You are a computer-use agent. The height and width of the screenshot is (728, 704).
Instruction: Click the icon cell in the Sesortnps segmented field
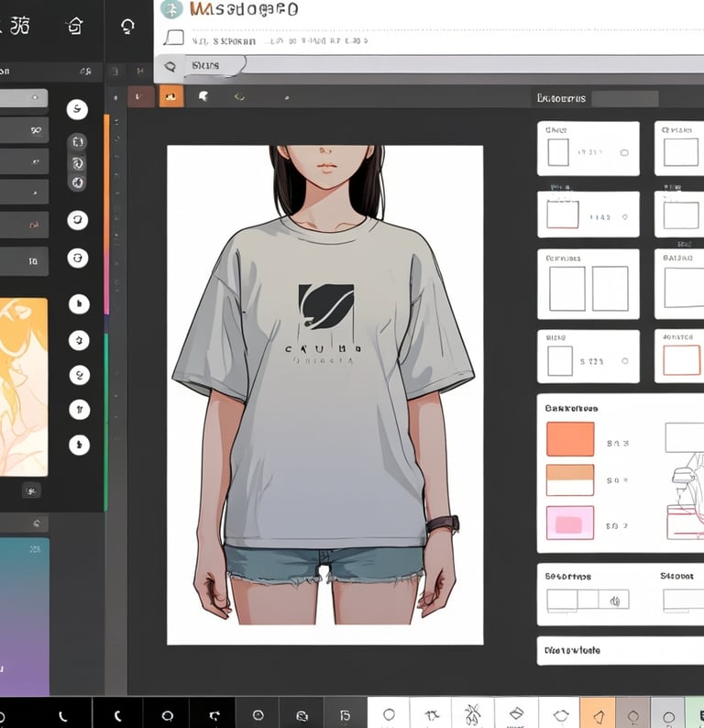point(614,601)
